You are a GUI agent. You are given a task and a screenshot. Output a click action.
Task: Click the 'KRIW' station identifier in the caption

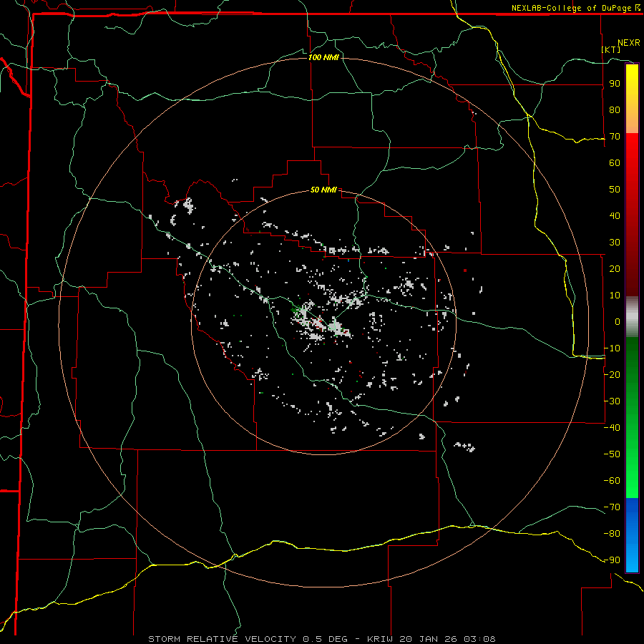381,639
